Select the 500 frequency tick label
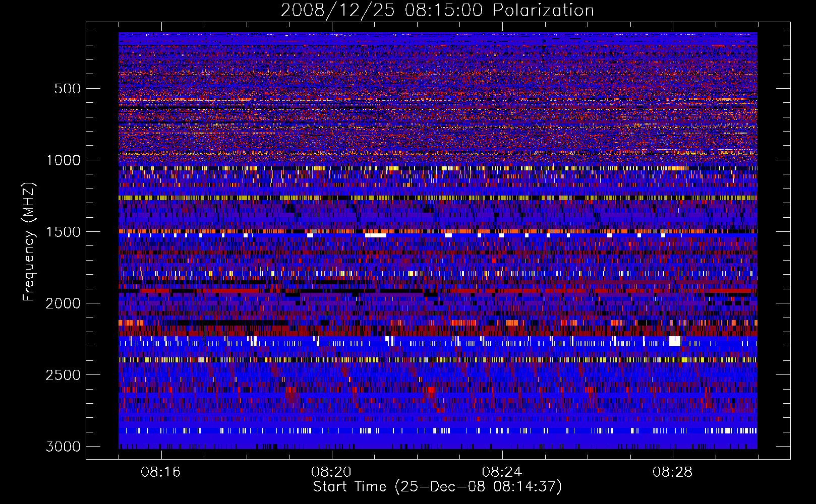Image resolution: width=816 pixels, height=504 pixels. point(67,89)
